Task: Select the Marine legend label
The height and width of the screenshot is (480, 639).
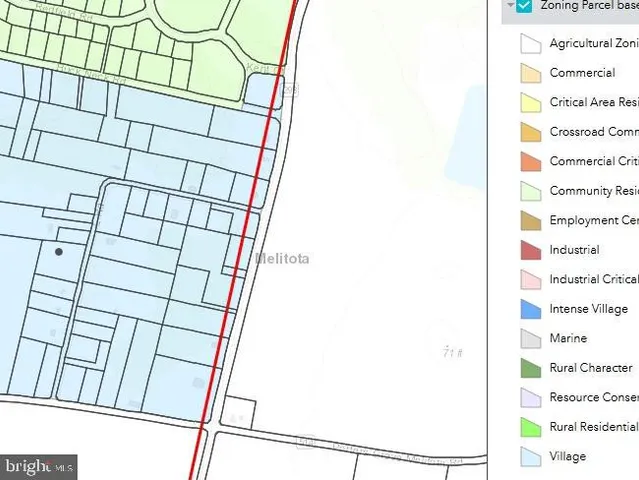Action: 568,339
